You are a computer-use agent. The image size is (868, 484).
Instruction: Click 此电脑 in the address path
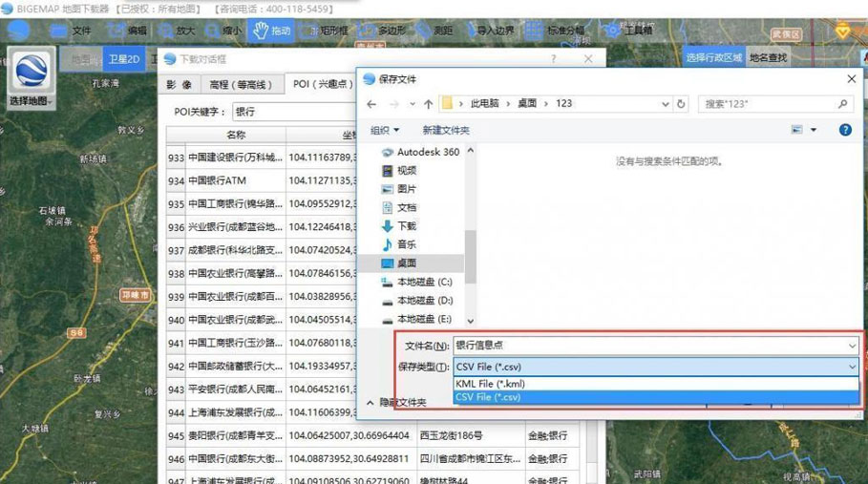pos(484,103)
